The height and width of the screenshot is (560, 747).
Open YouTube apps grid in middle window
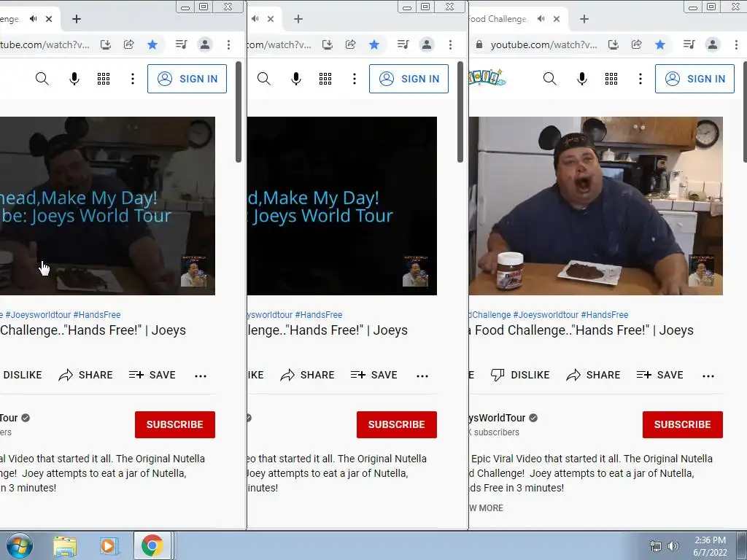[325, 79]
